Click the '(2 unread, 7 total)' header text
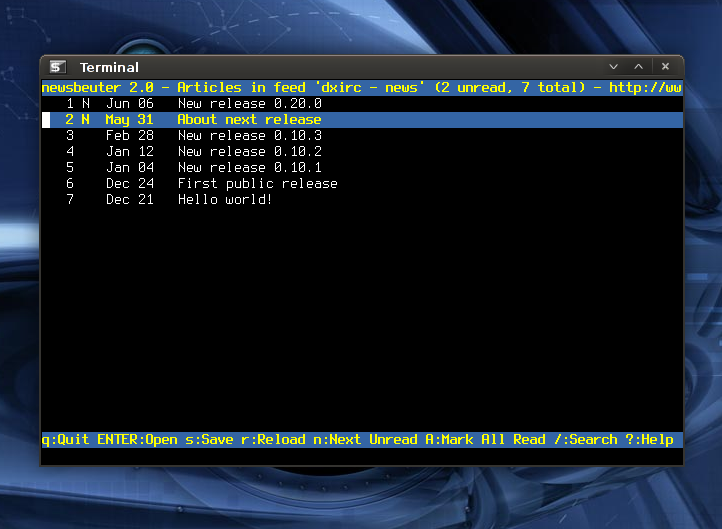The width and height of the screenshot is (722, 529). 510,87
